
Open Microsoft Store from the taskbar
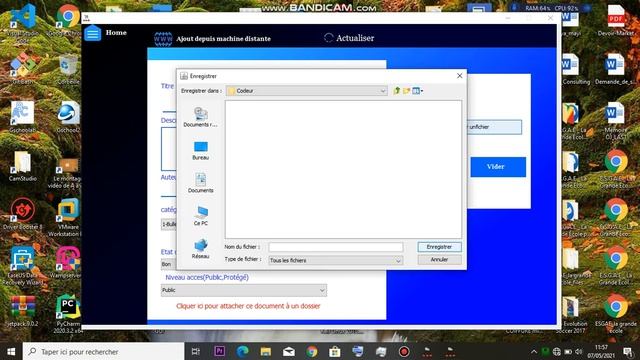click(335, 351)
